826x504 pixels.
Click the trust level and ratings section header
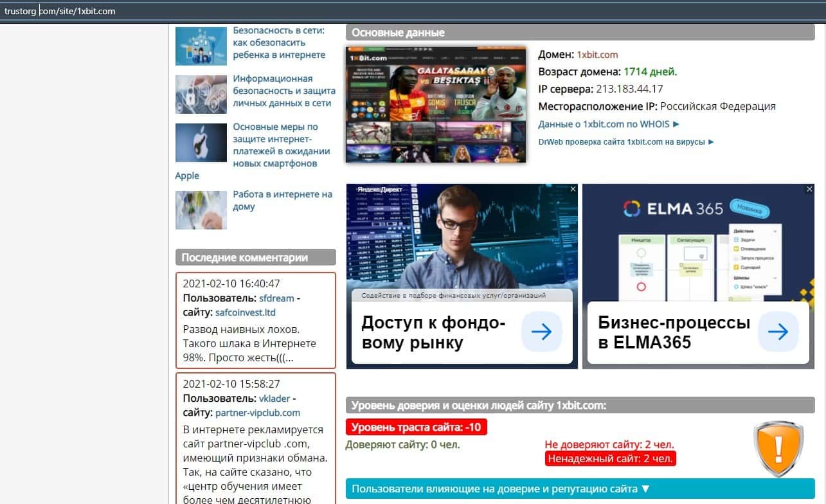click(x=580, y=406)
